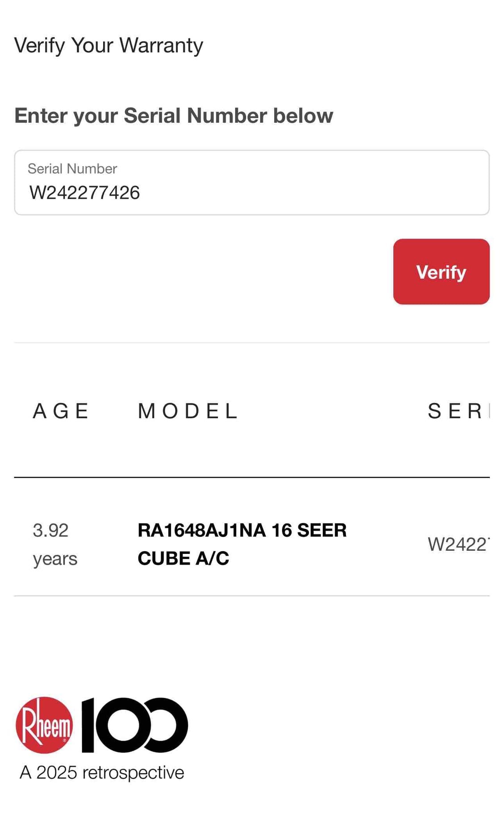
Task: Click the entered serial W242277426 text
Action: (84, 193)
